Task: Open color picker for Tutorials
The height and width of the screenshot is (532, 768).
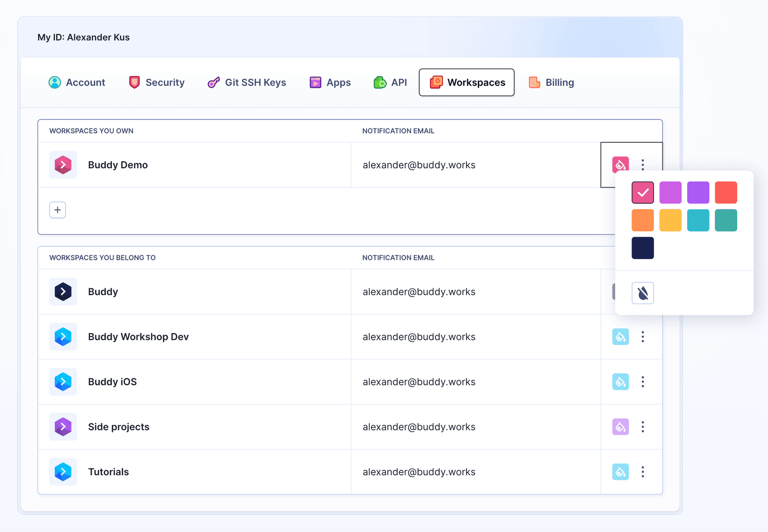Action: coord(620,472)
